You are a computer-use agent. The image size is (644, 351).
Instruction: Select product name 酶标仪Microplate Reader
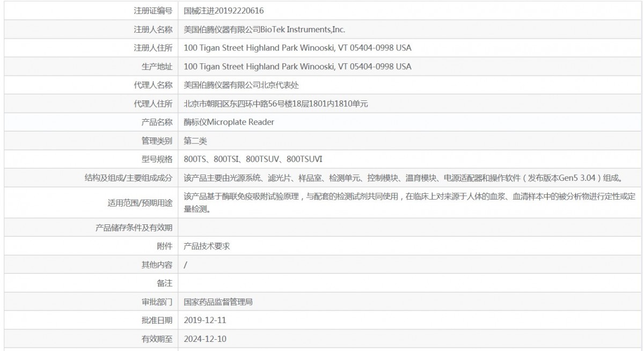pos(229,122)
